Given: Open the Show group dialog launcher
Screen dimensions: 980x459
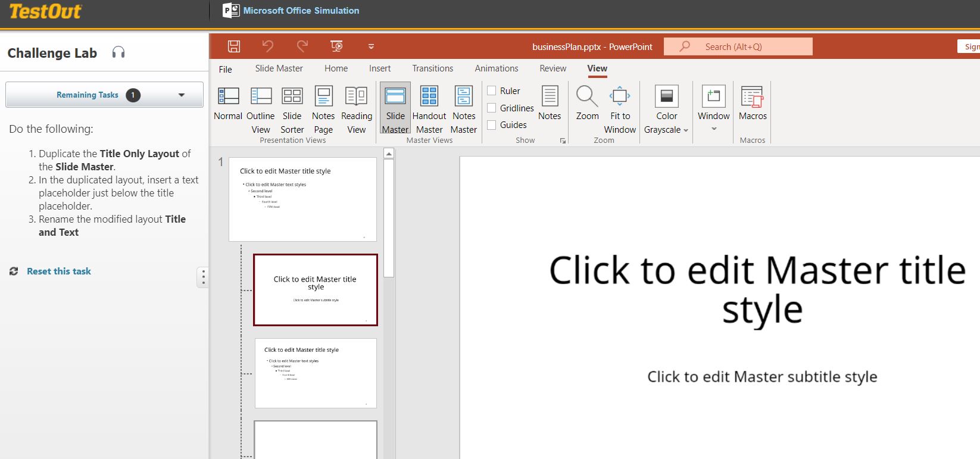Looking at the screenshot, I should 563,141.
